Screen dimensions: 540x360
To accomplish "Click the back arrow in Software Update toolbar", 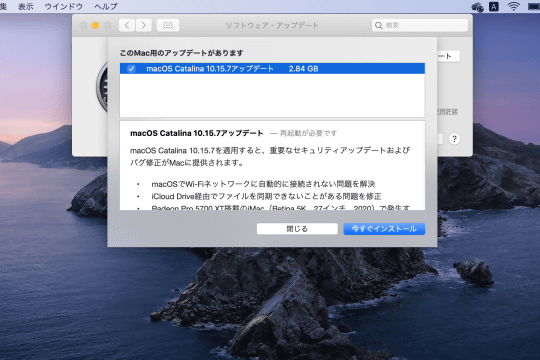I will pyautogui.click(x=127, y=25).
